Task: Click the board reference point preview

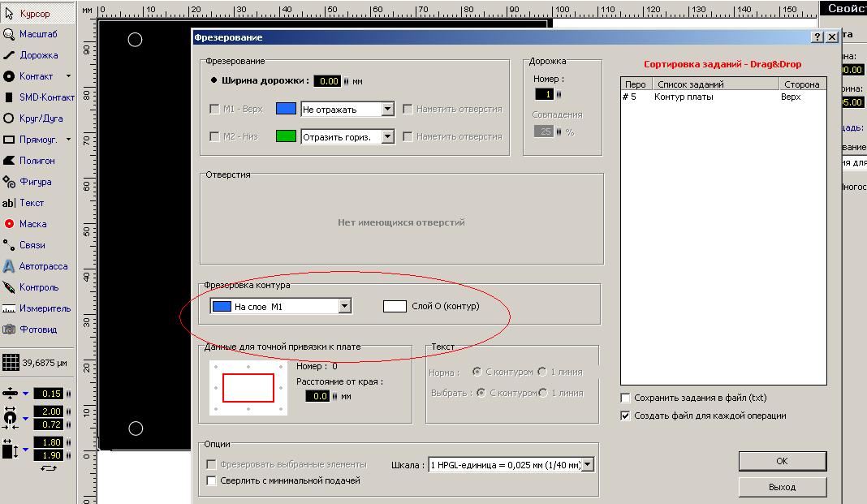Action: pos(248,388)
